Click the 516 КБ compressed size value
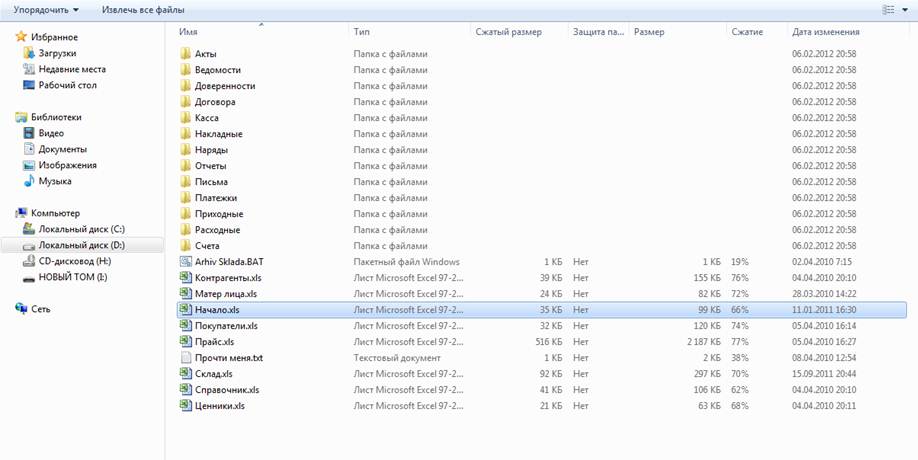Screen dimensions: 918x460 (x=551, y=342)
